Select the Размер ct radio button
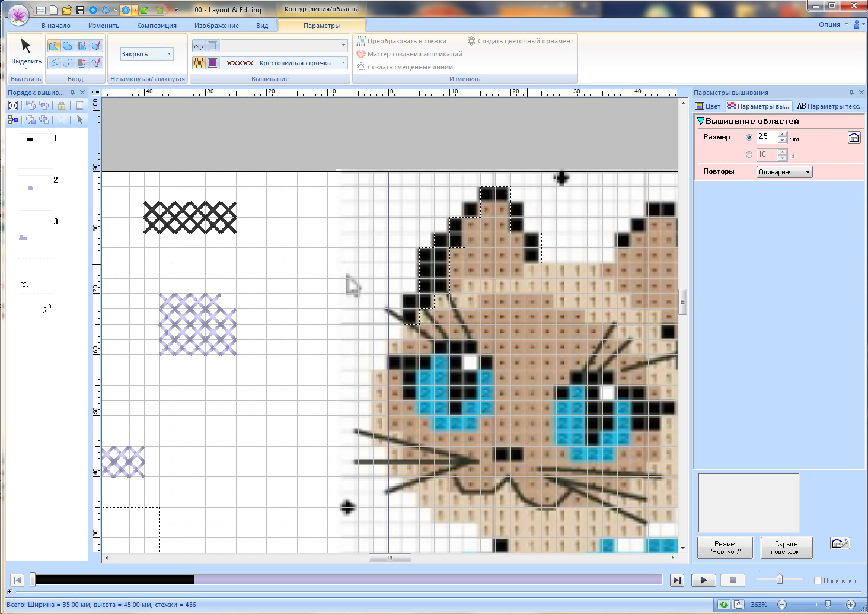Screen dimensions: 868x614 pyautogui.click(x=749, y=155)
